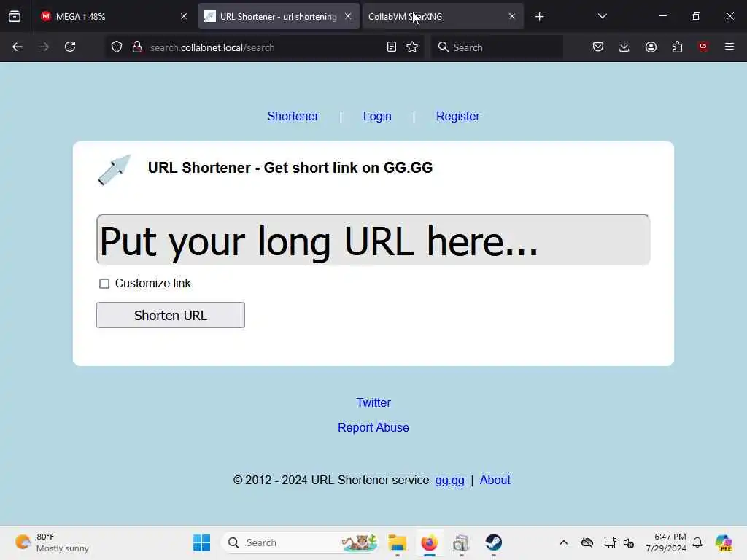Go to the Login page
The width and height of the screenshot is (747, 560).
[377, 116]
